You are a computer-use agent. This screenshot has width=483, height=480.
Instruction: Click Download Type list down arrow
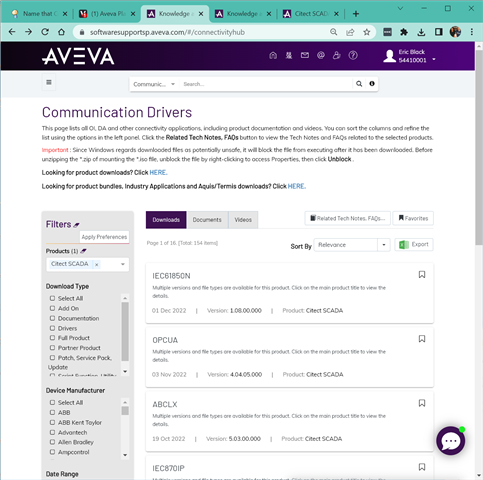pyautogui.click(x=125, y=371)
